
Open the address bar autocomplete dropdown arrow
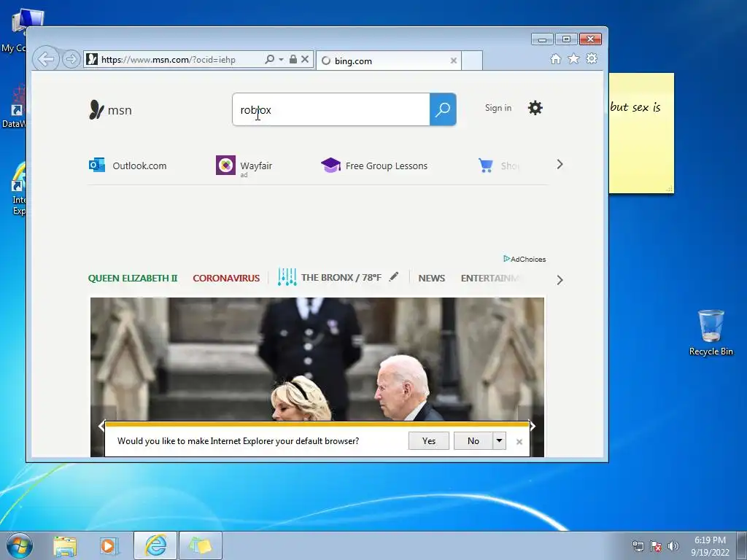coord(281,59)
